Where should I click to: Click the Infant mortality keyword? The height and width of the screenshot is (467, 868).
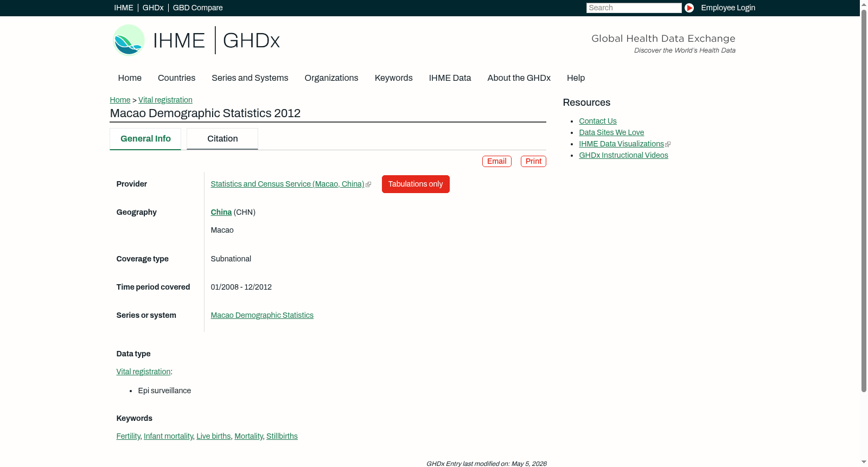click(x=168, y=437)
